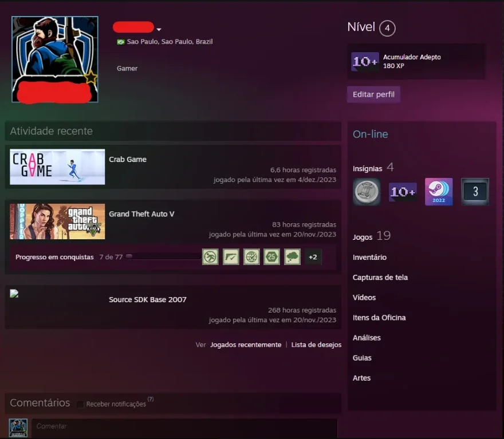
Task: Open Inventário
Action: [369, 257]
